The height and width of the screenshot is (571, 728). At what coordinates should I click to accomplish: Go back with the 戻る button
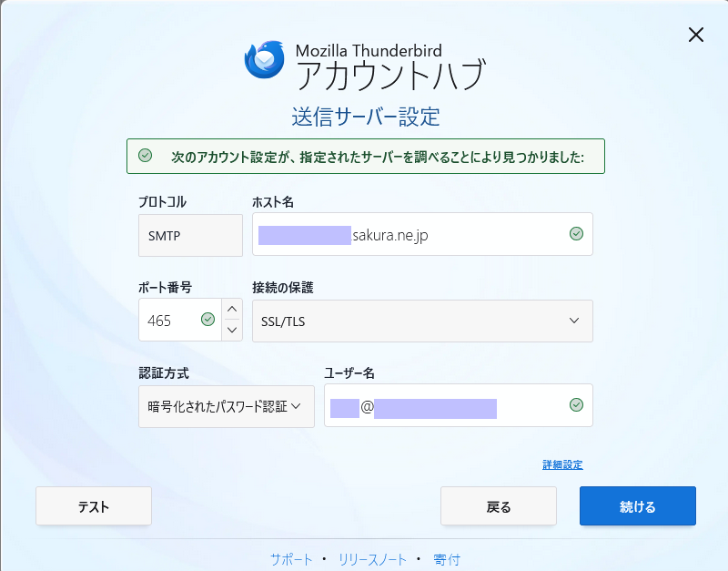[x=499, y=506]
